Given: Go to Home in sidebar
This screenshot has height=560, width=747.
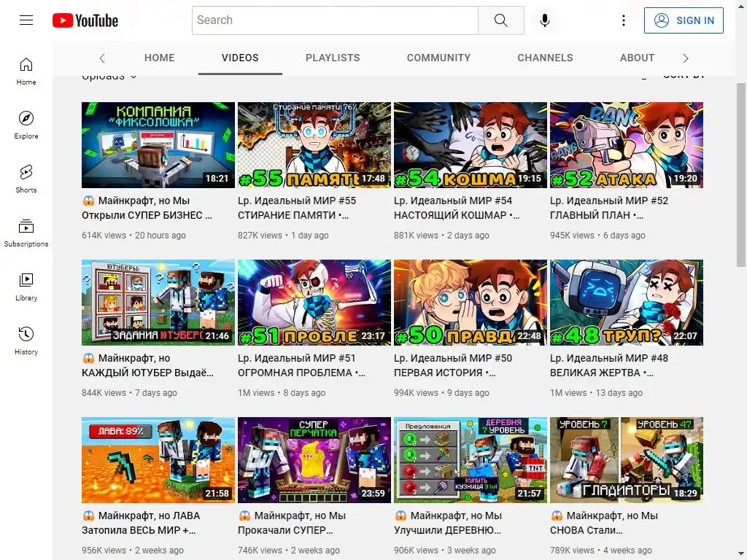Looking at the screenshot, I should [x=26, y=71].
